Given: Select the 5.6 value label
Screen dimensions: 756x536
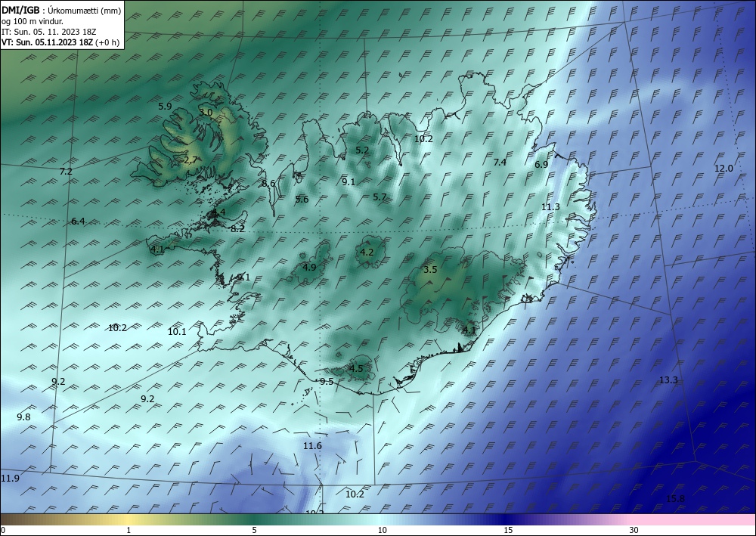Looking at the screenshot, I should pyautogui.click(x=302, y=200).
